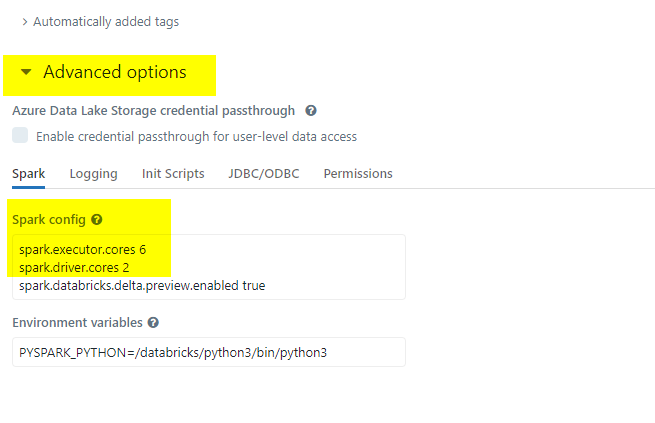Click the Azure Data Lake Storage credential passthrough label
The image size is (655, 423).
(153, 111)
